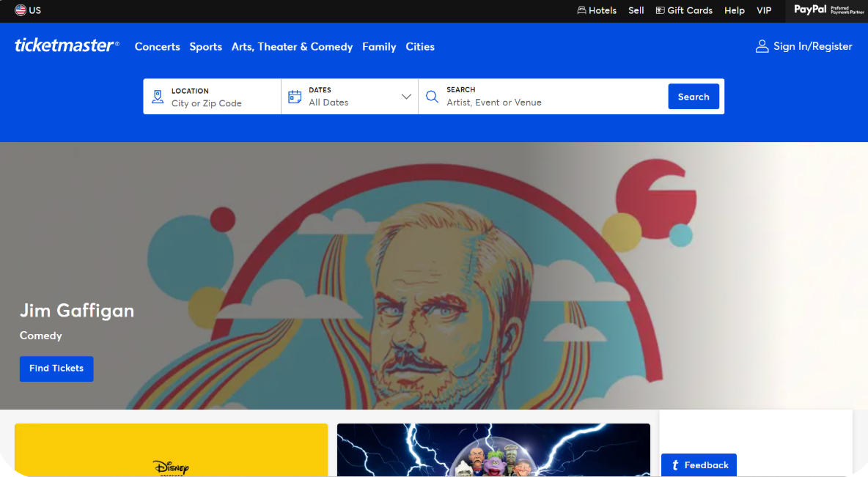
Task: Open the Feedback button
Action: coord(699,465)
